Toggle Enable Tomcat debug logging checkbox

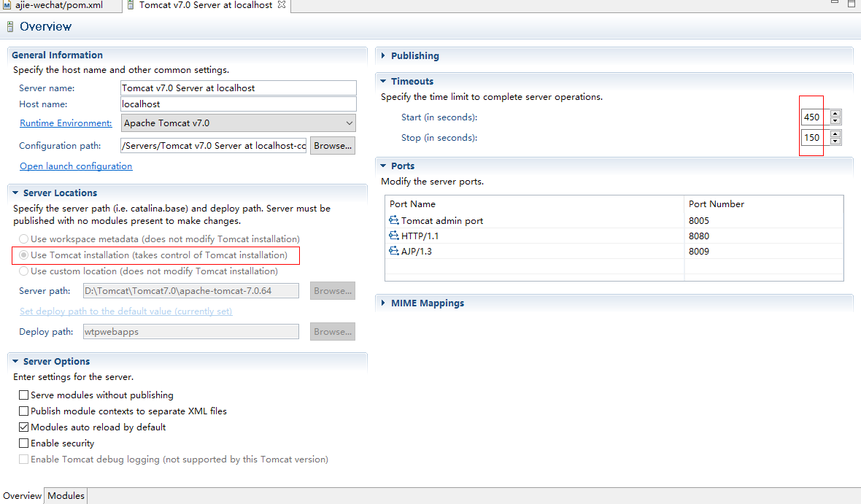[23, 459]
